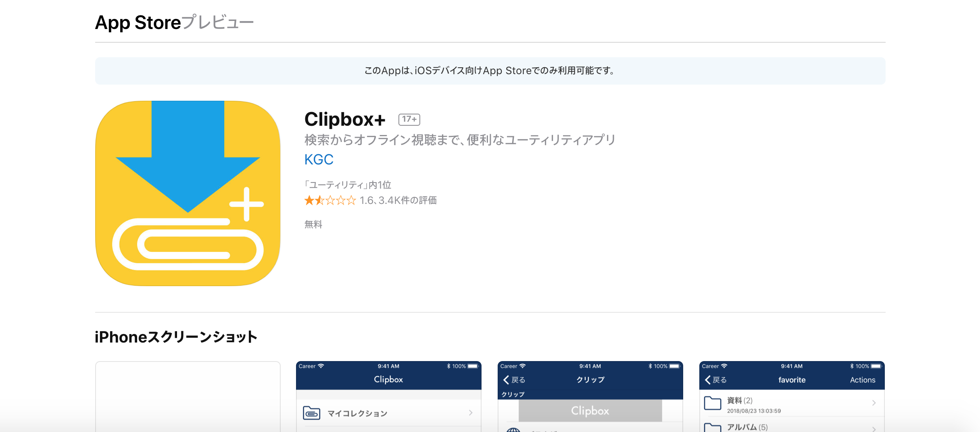Click the Clipbox+ app icon
Image resolution: width=980 pixels, height=432 pixels.
click(188, 193)
